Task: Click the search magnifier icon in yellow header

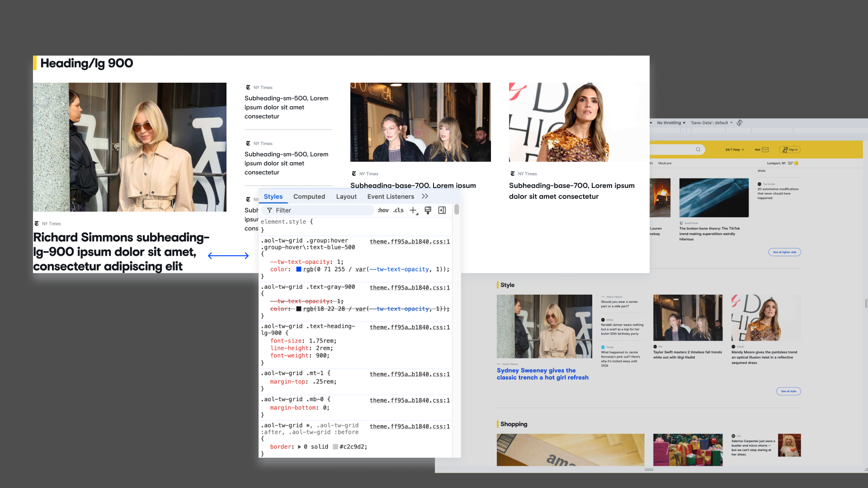Action: [x=698, y=150]
